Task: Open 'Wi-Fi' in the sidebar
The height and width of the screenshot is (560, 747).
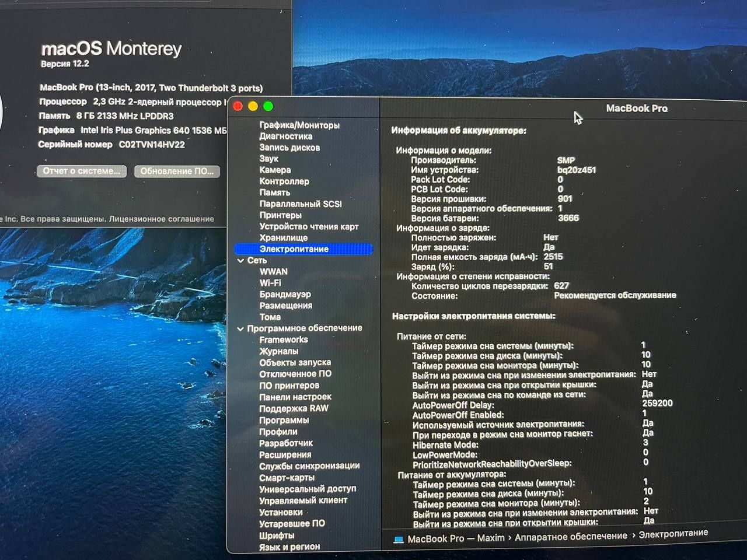Action: (270, 283)
